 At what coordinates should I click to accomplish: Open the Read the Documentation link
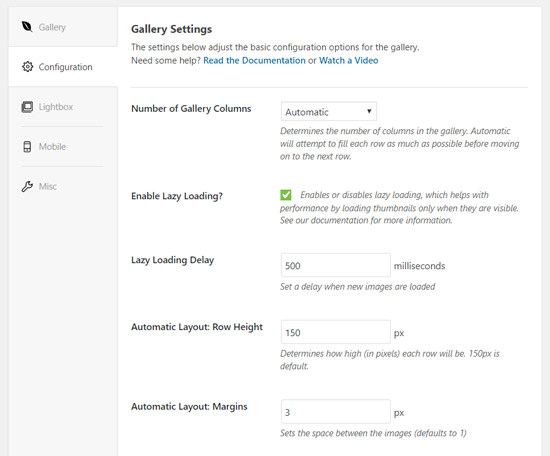pos(254,60)
